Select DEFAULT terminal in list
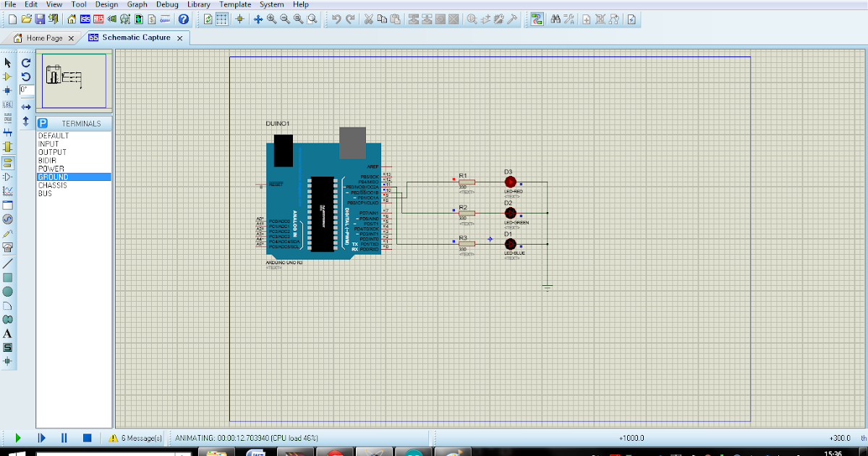Viewport: 868px width, 456px height. (x=74, y=136)
